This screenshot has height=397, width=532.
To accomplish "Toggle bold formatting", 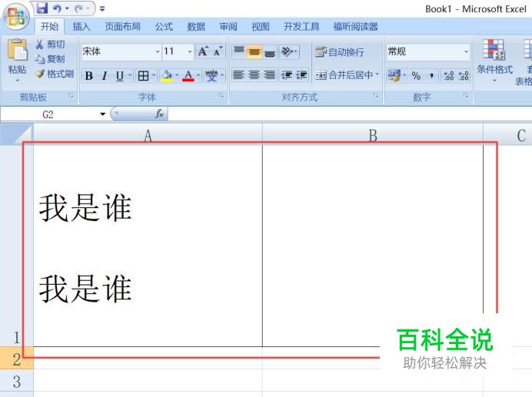I will [89, 75].
